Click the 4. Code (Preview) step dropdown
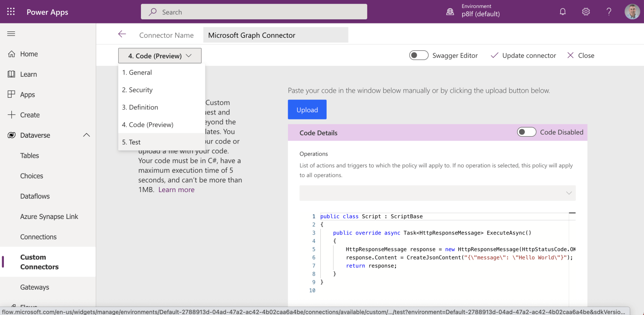The image size is (644, 315). (x=160, y=56)
